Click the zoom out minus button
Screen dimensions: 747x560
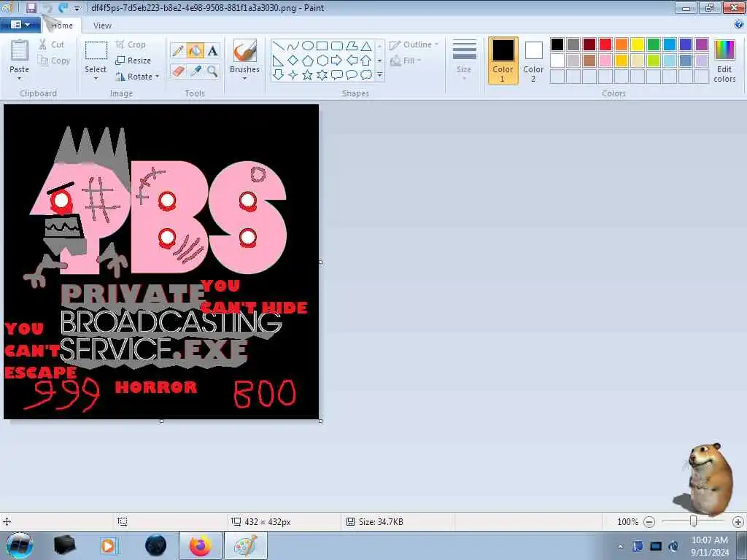coord(649,522)
